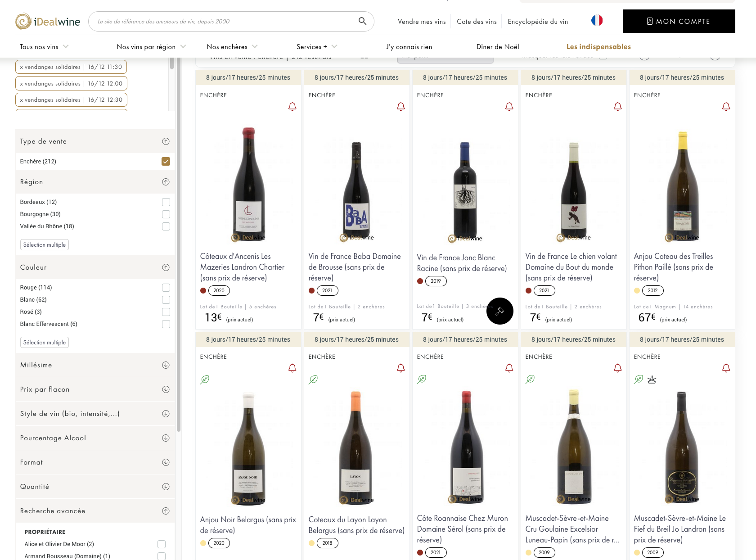Expand the Format filter section
This screenshot has width=756, height=560.
point(166,462)
